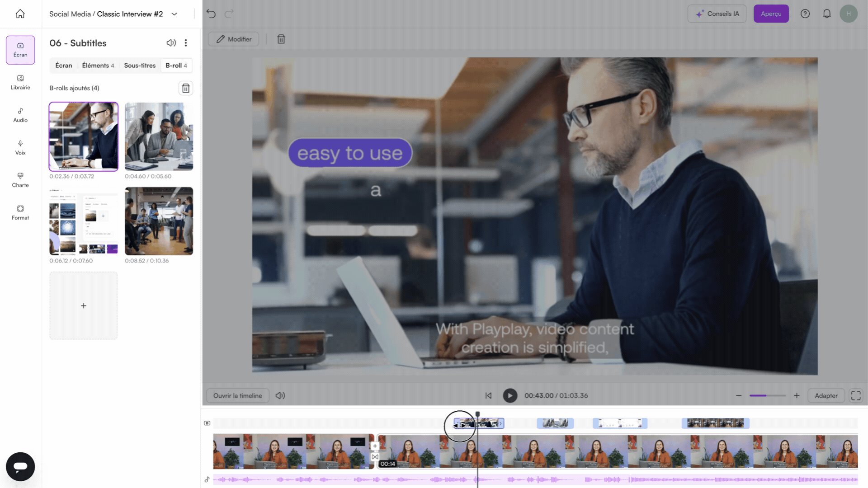Switch to the Sous-titres tab
This screenshot has height=488, width=868.
pos(140,66)
